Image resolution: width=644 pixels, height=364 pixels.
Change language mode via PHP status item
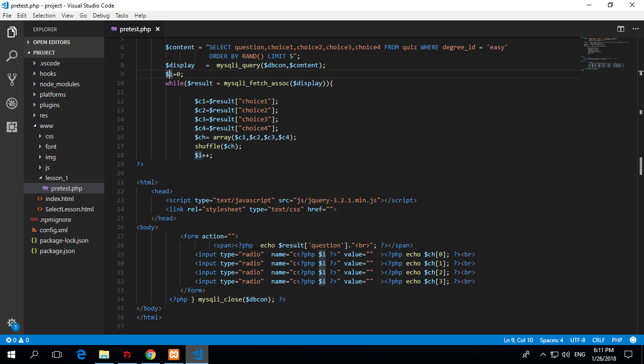(617, 340)
